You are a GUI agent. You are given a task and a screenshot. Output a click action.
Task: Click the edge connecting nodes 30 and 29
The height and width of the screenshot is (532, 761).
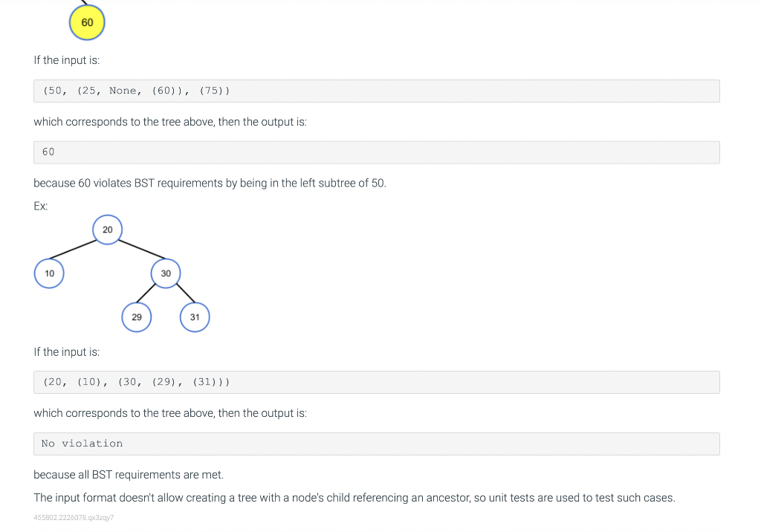146,293
